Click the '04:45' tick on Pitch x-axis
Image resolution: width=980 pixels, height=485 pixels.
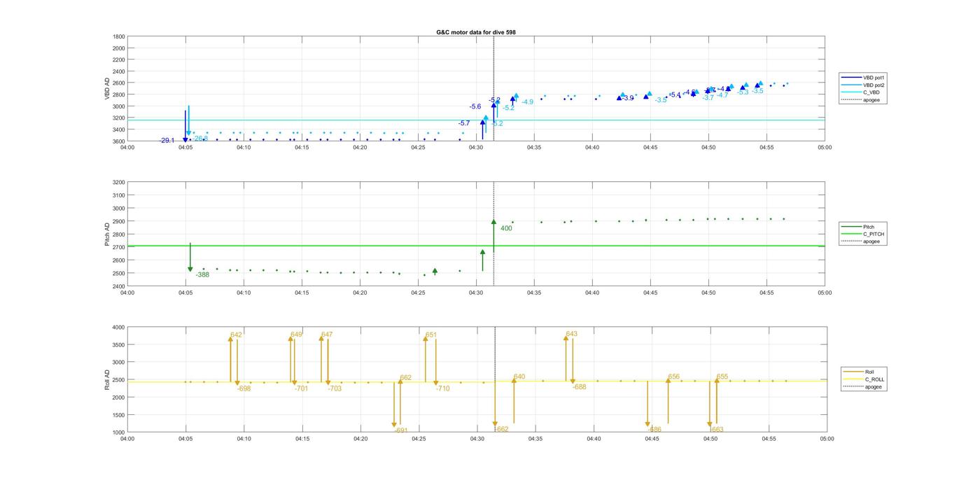click(650, 293)
